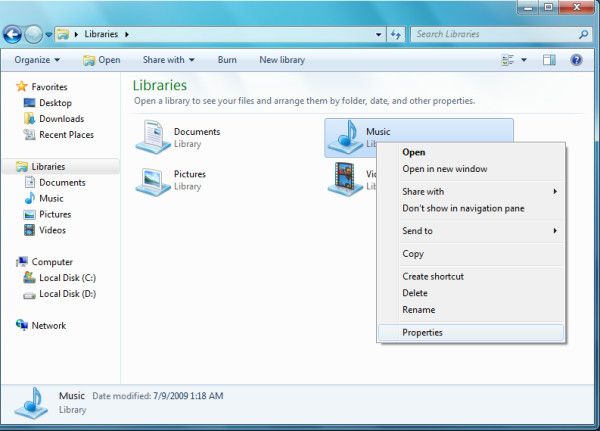
Task: Open Help with the question mark icon
Action: [576, 60]
